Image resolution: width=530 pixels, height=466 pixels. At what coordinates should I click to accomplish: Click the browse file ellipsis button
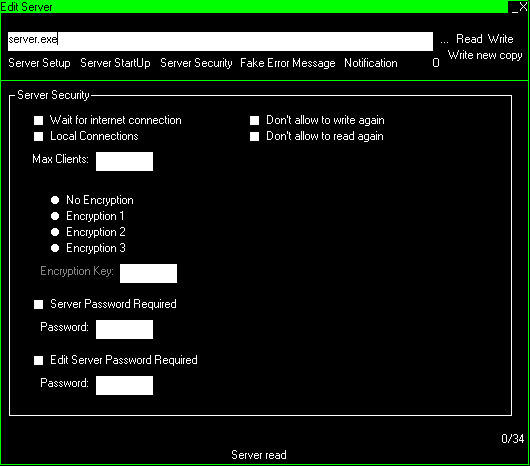[x=444, y=41]
